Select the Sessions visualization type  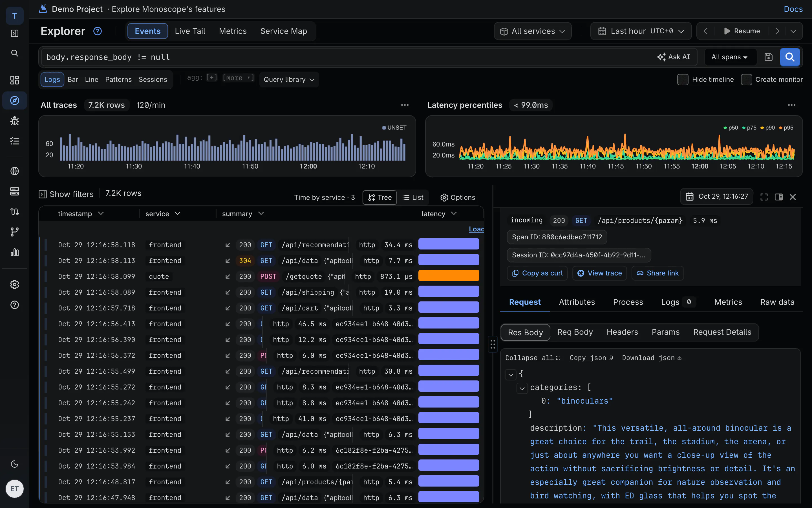coord(153,80)
